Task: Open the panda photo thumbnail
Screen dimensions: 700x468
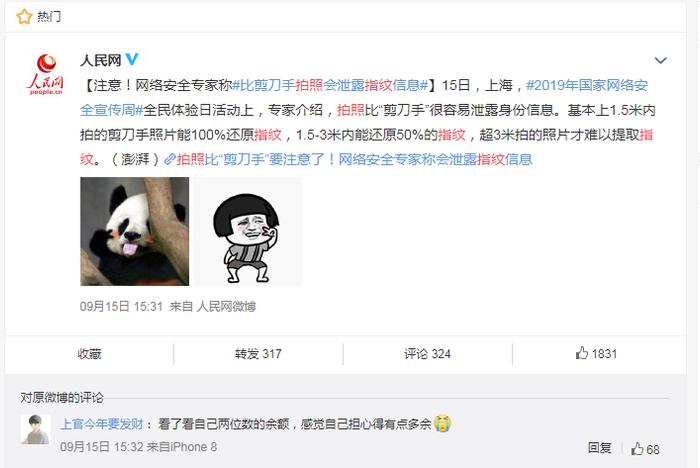Action: 134,231
